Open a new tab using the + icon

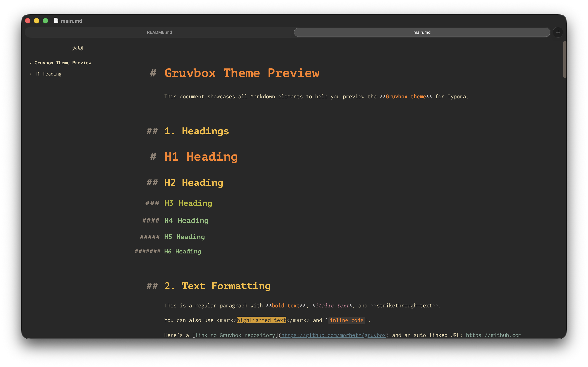pyautogui.click(x=558, y=32)
